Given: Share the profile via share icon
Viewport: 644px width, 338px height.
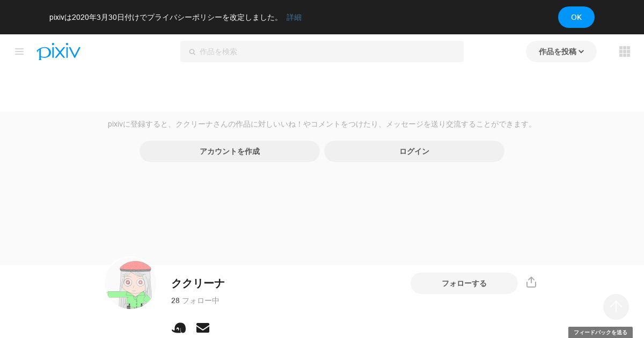Looking at the screenshot, I should tap(531, 282).
